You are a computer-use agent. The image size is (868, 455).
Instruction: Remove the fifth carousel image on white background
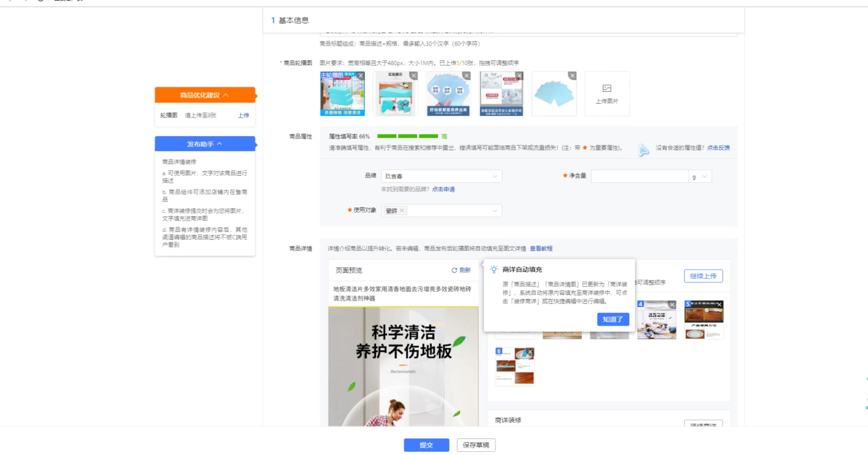pos(572,76)
